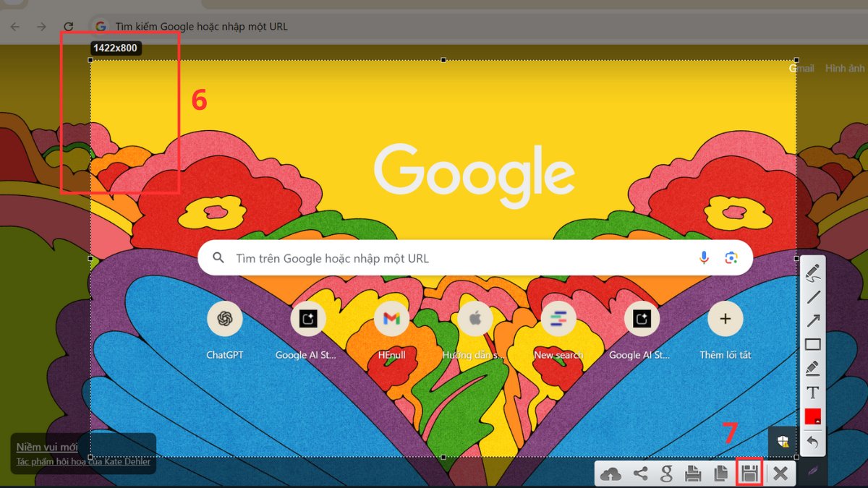Viewport: 868px width, 488px height.
Task: Select the Line tool in Lightshot
Action: [813, 296]
